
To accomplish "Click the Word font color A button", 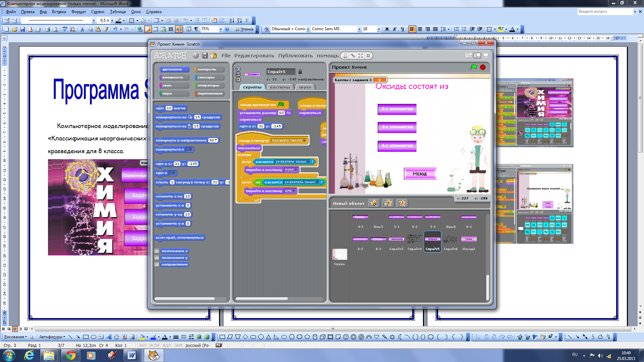I will [512, 29].
